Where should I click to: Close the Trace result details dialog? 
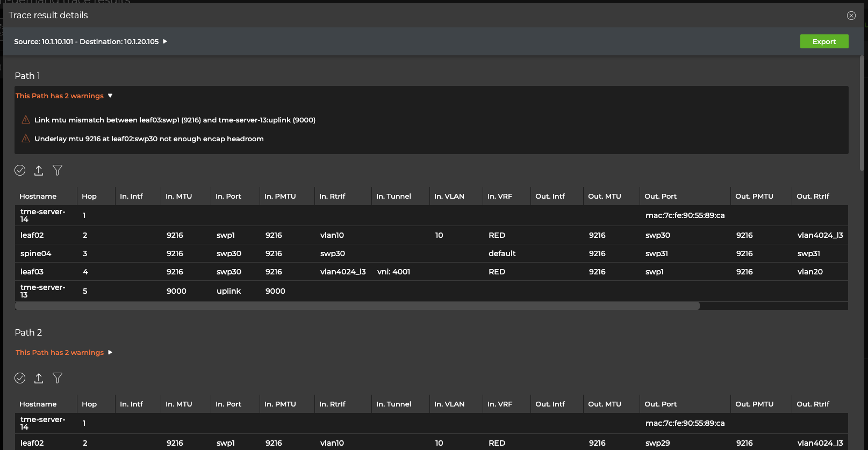click(x=851, y=16)
